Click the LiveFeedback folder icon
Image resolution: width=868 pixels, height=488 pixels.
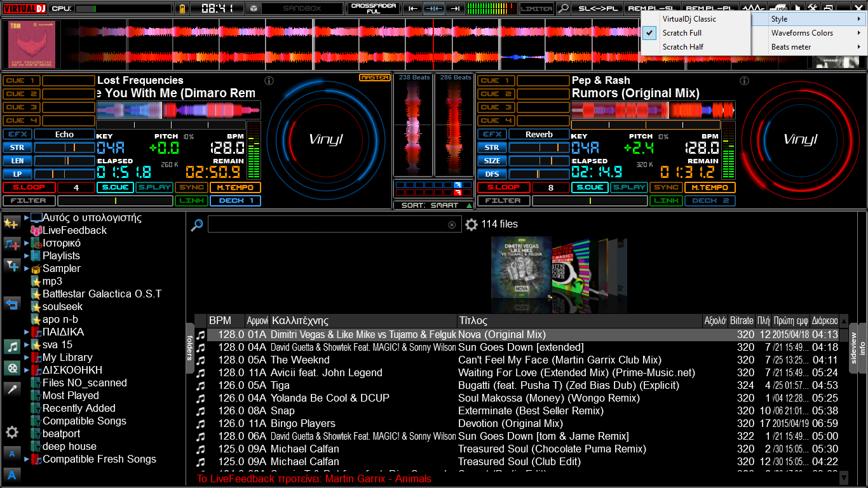(36, 230)
